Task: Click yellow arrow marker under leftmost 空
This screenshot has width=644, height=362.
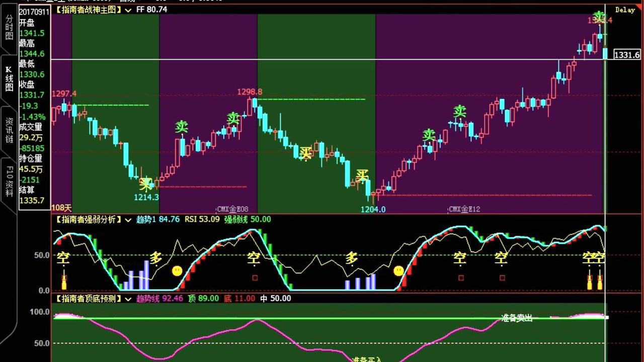Action: pos(64,282)
